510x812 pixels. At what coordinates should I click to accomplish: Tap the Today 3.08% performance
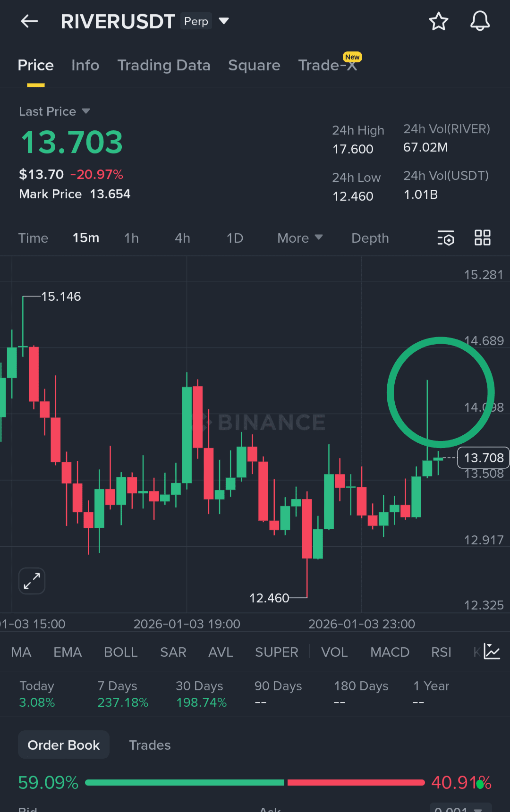point(37,694)
